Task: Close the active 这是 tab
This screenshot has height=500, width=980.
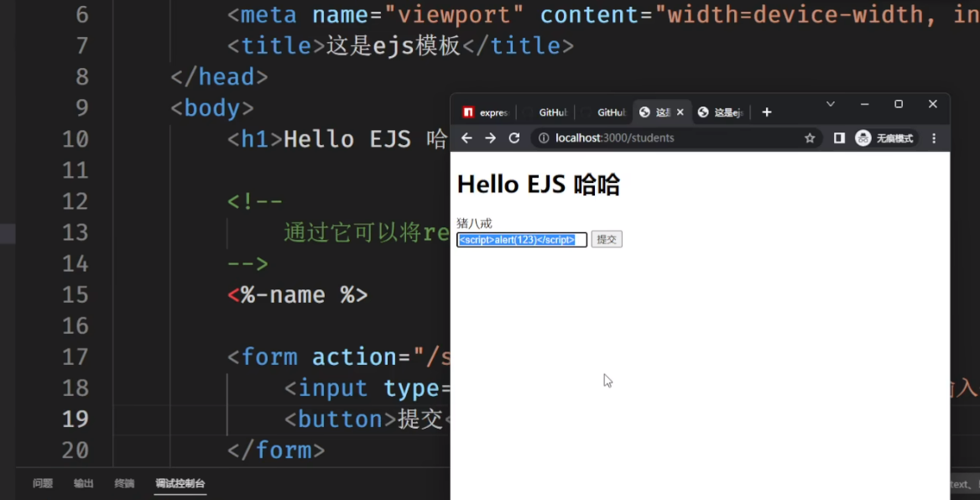Action: 680,112
